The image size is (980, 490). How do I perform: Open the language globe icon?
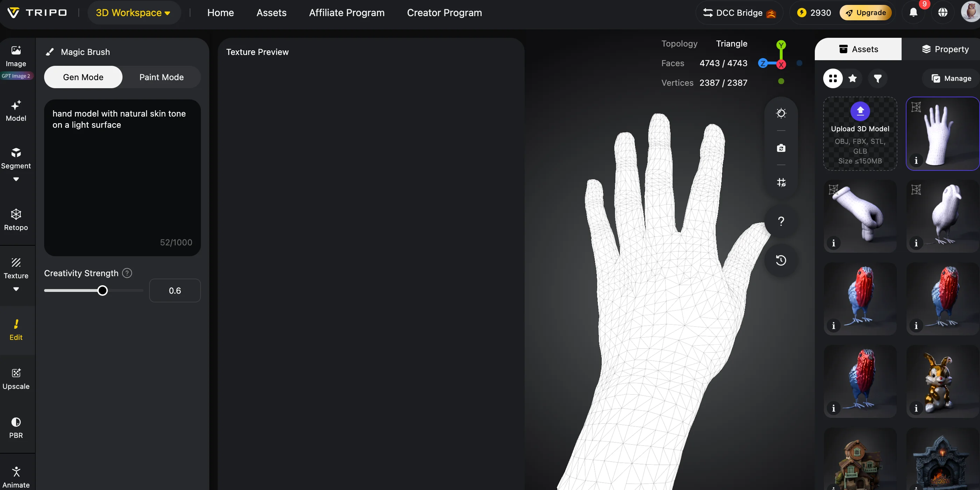coord(943,13)
